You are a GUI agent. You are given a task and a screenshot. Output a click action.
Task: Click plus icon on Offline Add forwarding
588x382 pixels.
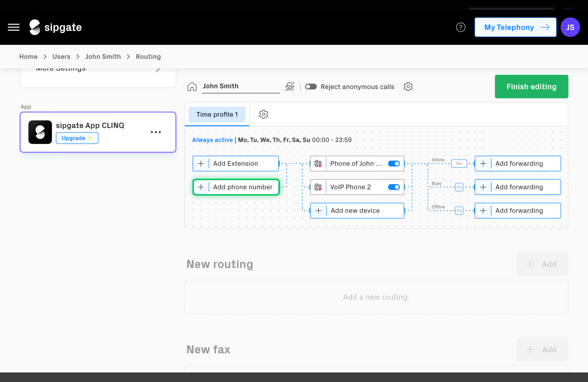(x=483, y=210)
